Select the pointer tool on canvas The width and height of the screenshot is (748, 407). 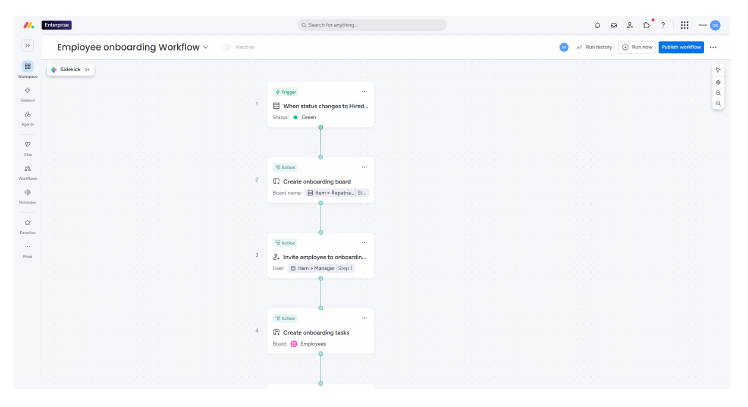pyautogui.click(x=718, y=70)
